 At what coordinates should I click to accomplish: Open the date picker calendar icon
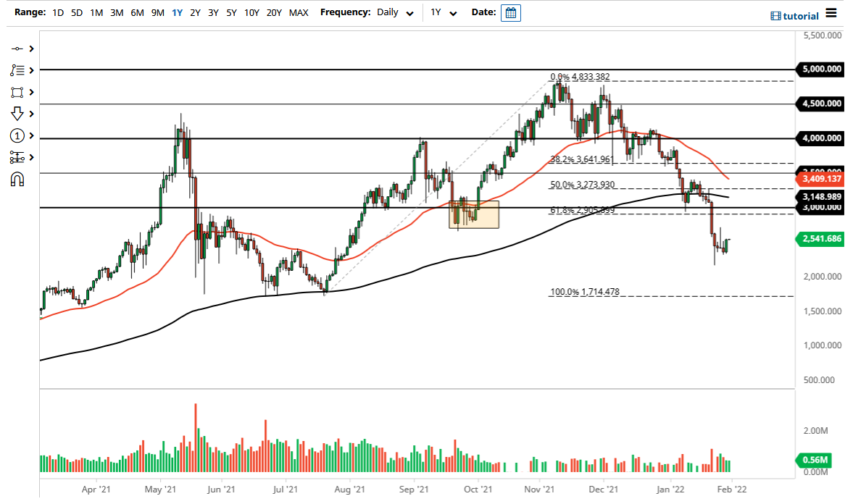click(x=511, y=12)
